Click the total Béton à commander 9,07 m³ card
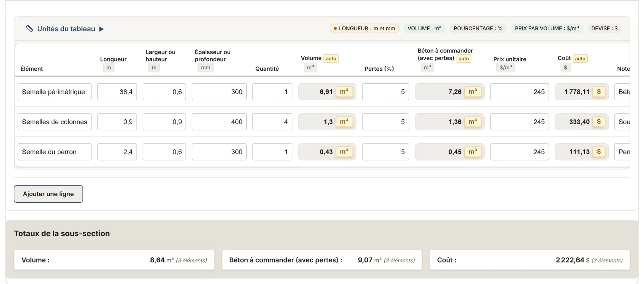The height and width of the screenshot is (284, 644). click(x=322, y=260)
